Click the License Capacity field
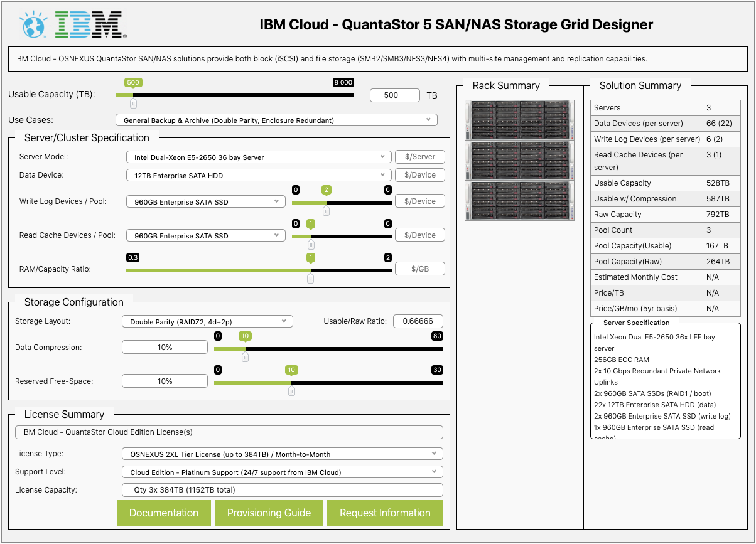Image resolution: width=756 pixels, height=544 pixels. [282, 490]
